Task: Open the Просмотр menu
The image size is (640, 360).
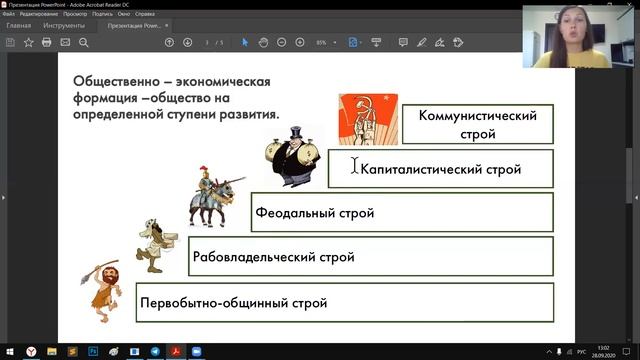Action: tap(75, 14)
